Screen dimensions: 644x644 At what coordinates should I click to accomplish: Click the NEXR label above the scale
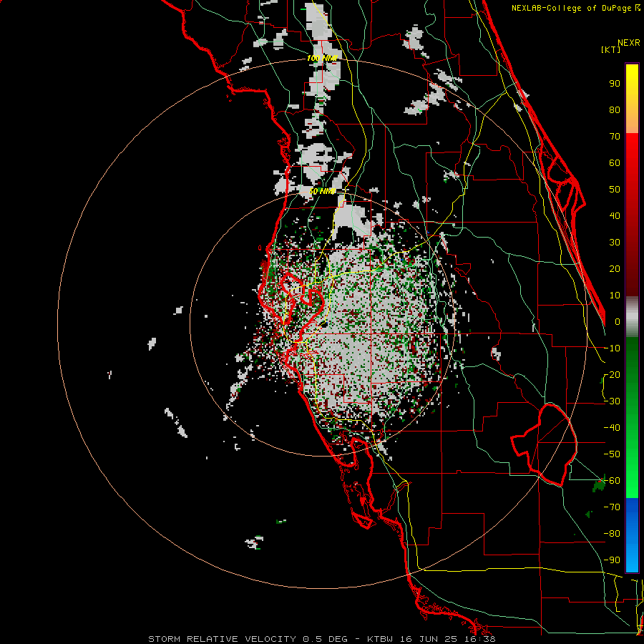click(x=629, y=43)
